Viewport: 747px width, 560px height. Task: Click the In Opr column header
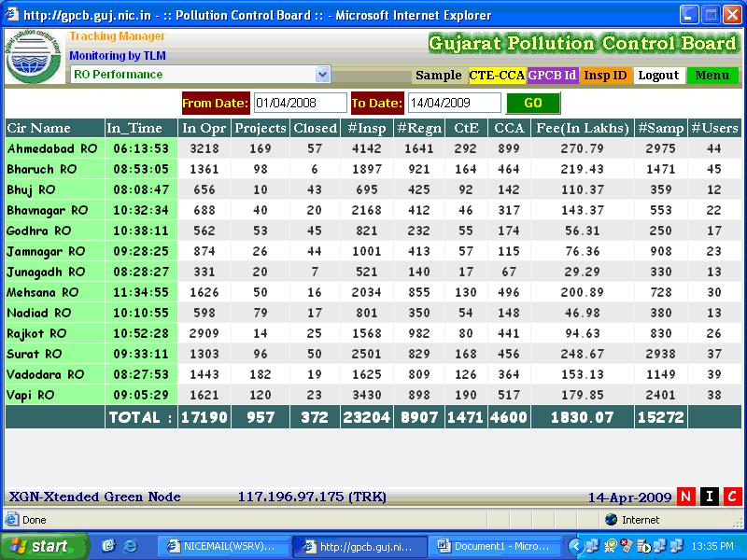(x=204, y=128)
